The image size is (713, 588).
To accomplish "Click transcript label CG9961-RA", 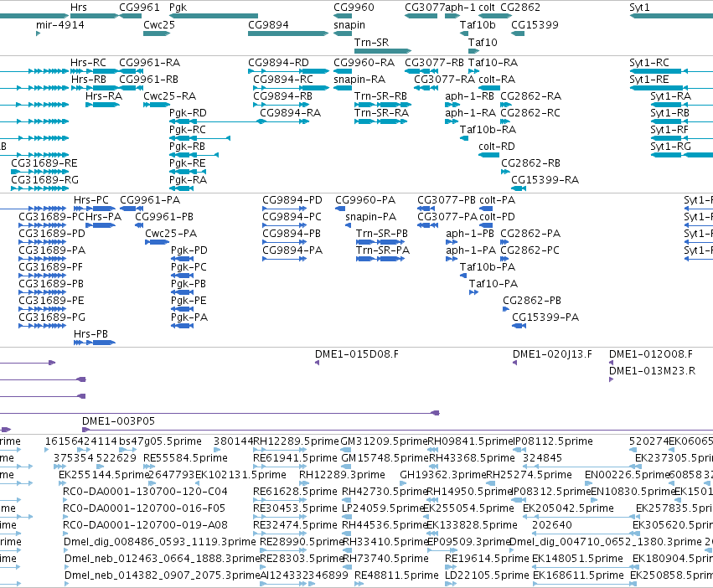I will click(x=150, y=62).
